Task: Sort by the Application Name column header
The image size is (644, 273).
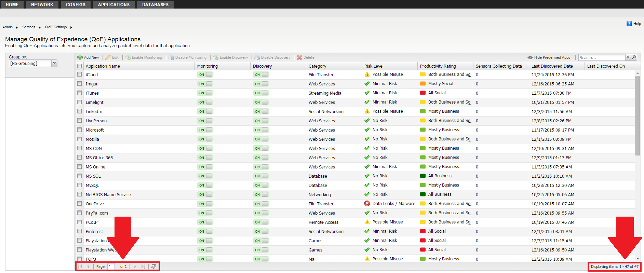Action: (x=139, y=66)
